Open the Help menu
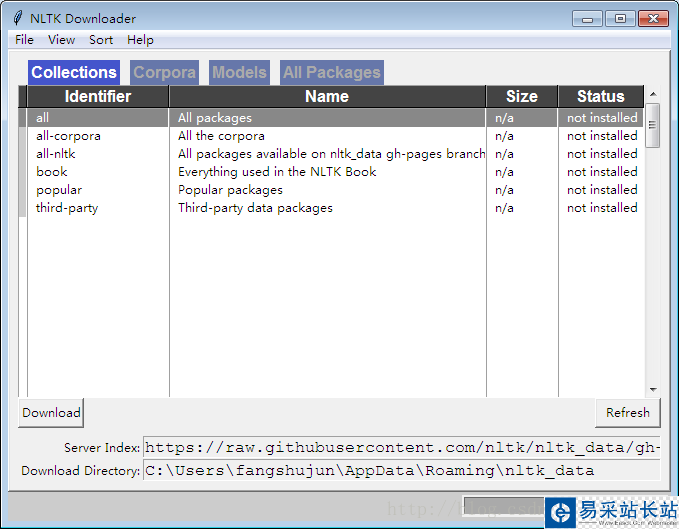Image resolution: width=679 pixels, height=529 pixels. (x=140, y=40)
